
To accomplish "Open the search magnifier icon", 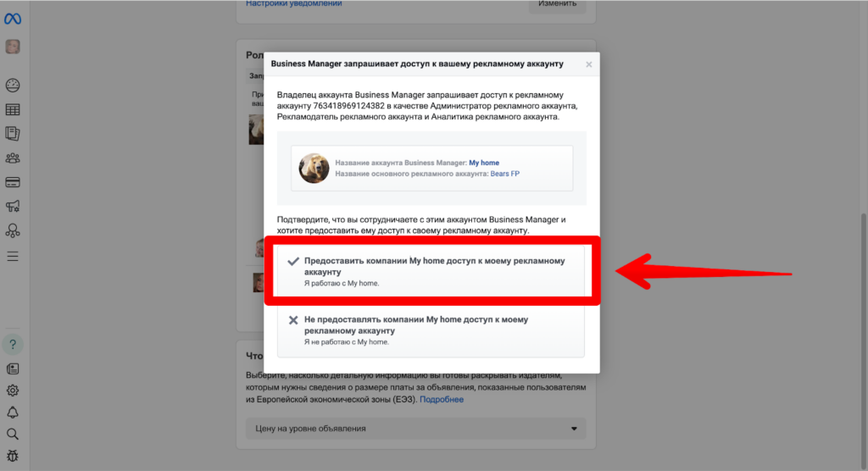I will coord(13,434).
